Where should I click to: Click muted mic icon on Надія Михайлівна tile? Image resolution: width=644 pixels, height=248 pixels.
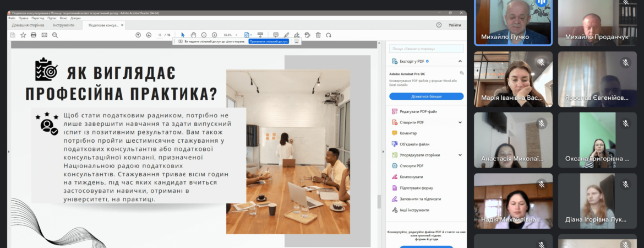pos(542,184)
